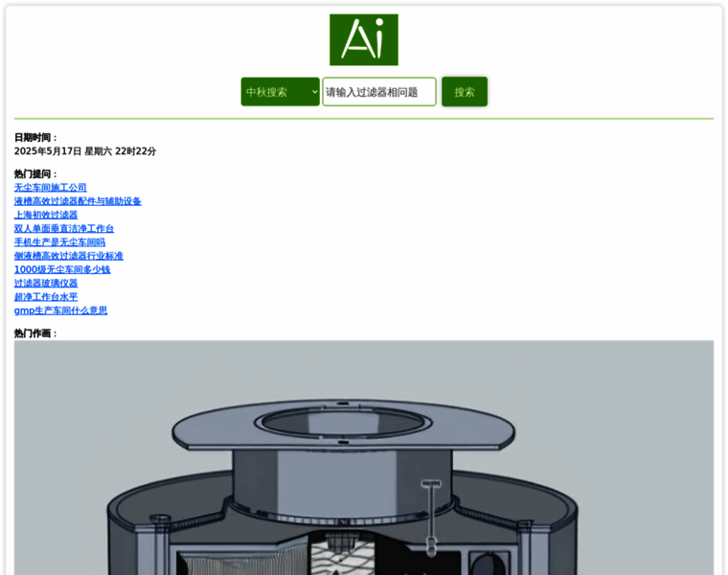This screenshot has width=728, height=575.
Task: Click the 上海初效过滤器 link
Action: 46,215
